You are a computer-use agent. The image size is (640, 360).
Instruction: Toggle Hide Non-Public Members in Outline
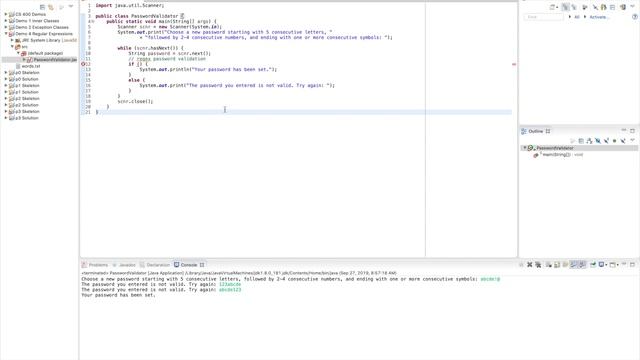(x=615, y=141)
